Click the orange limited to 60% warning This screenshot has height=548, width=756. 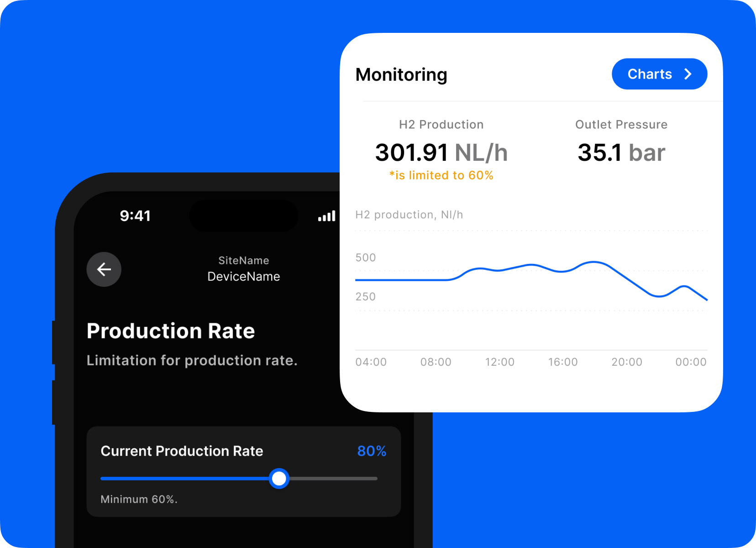441,175
